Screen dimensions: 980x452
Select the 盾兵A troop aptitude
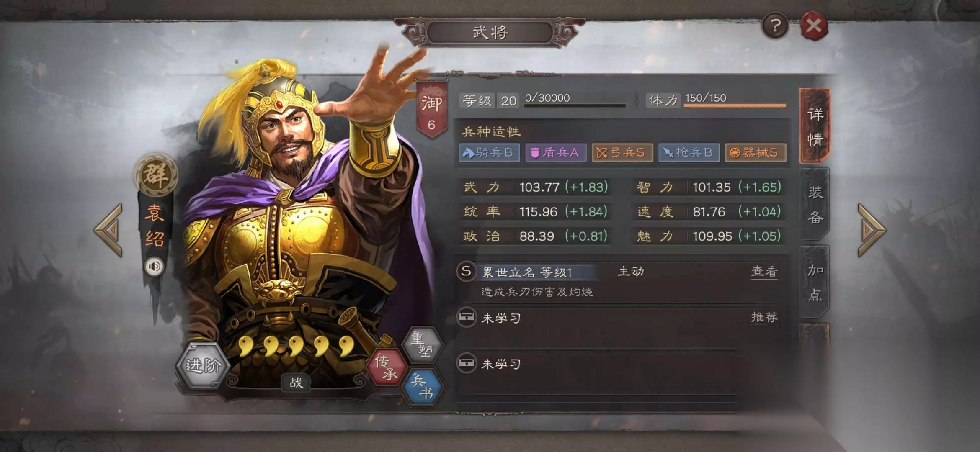coord(555,152)
